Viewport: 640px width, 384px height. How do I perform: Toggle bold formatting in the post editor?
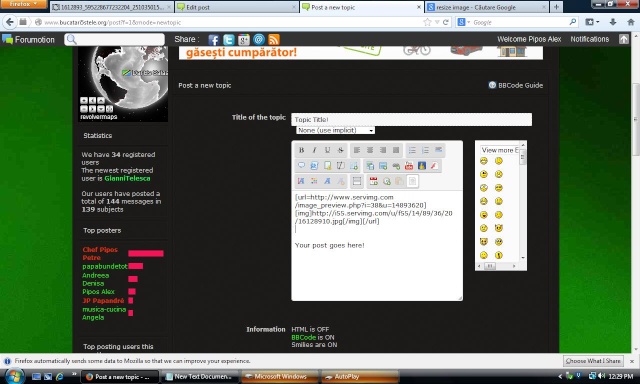(x=301, y=150)
